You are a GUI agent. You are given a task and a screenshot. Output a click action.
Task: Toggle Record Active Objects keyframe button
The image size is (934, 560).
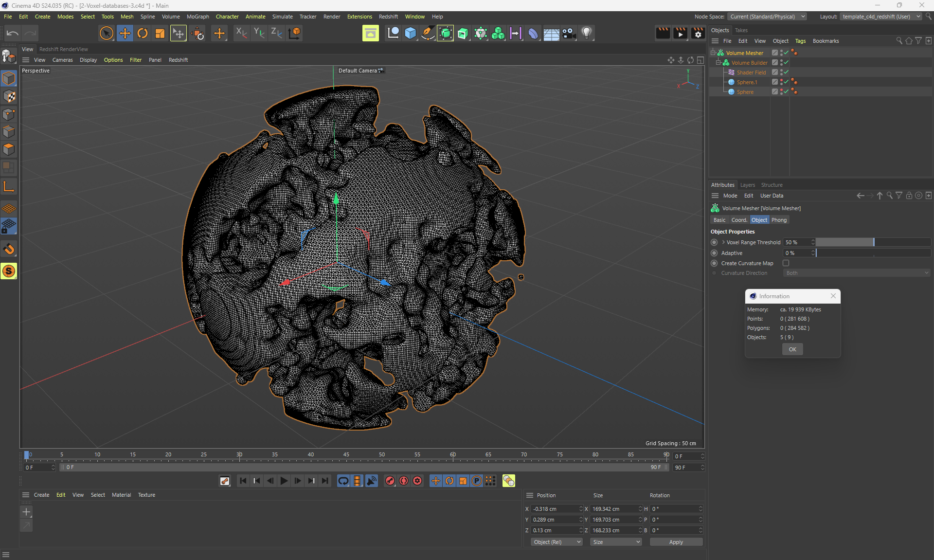(x=390, y=481)
